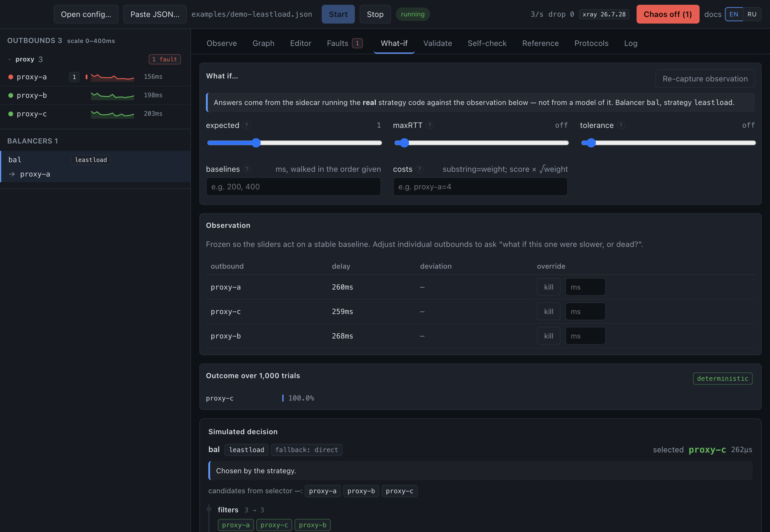Screen dimensions: 770x532
Task: Toggle kill override for proxy-a
Action: pos(549,287)
